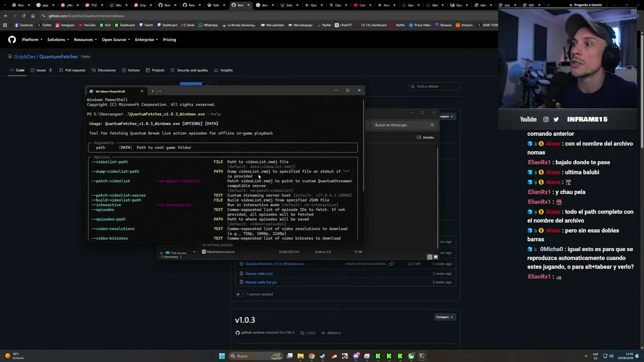Screen dimensions: 644x362
Task: Switch to the Code tab
Action: pyautogui.click(x=17, y=70)
